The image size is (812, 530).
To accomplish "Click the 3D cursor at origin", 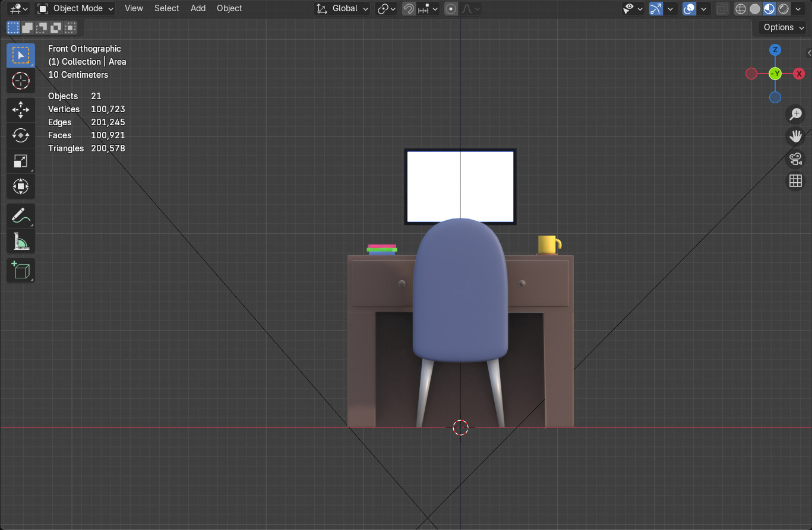I will pos(460,427).
